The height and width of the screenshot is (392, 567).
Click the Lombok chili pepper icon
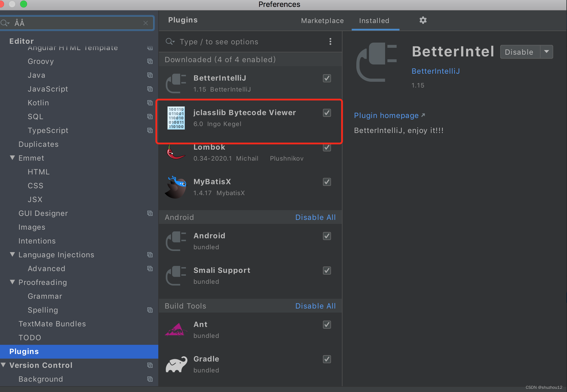[176, 152]
